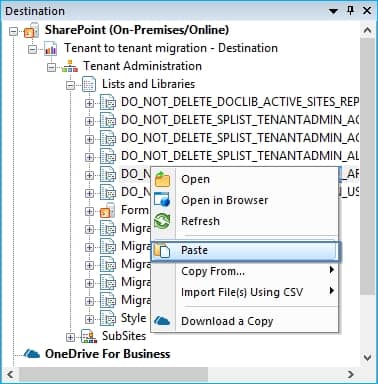Collapse the Lists and Libraries node
This screenshot has width=378, height=384.
pyautogui.click(x=70, y=85)
